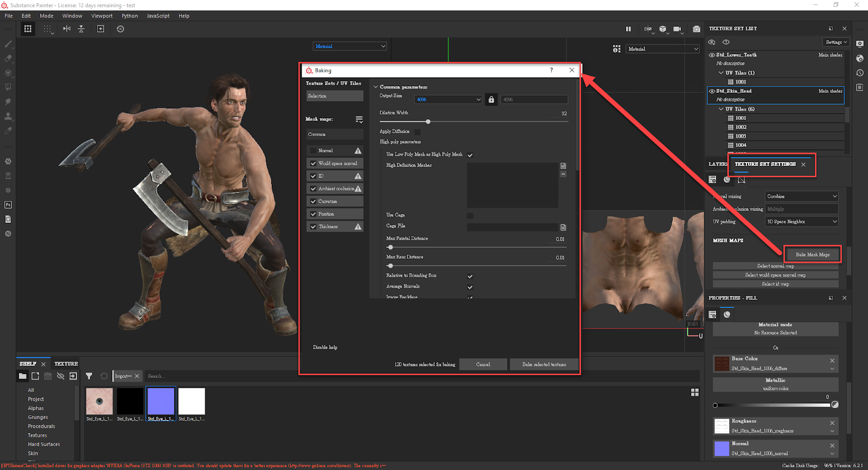The height and width of the screenshot is (470, 868).
Task: Open the History icon on right dock
Action: [860, 73]
